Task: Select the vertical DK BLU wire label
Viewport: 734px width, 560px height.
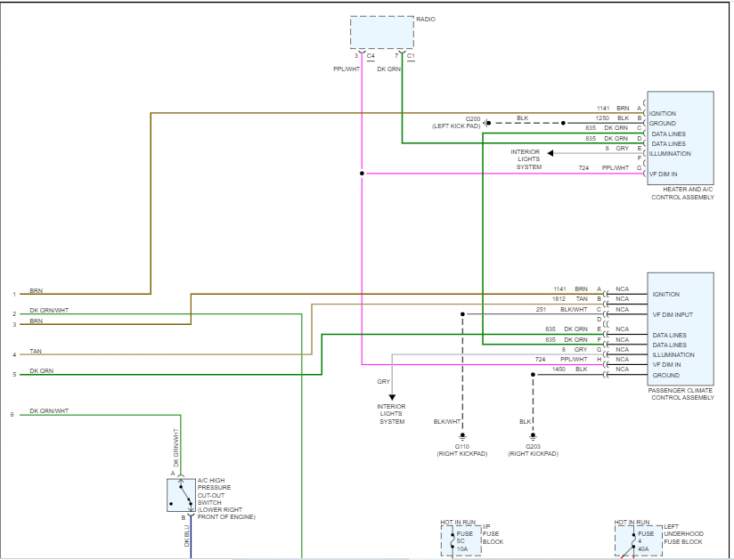Action: [186, 536]
